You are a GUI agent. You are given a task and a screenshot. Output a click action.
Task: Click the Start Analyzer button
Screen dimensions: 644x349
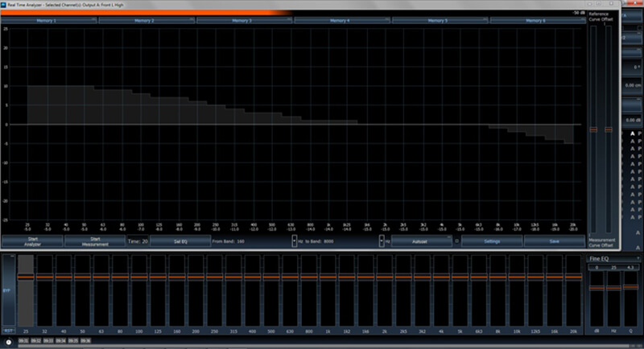(x=32, y=241)
